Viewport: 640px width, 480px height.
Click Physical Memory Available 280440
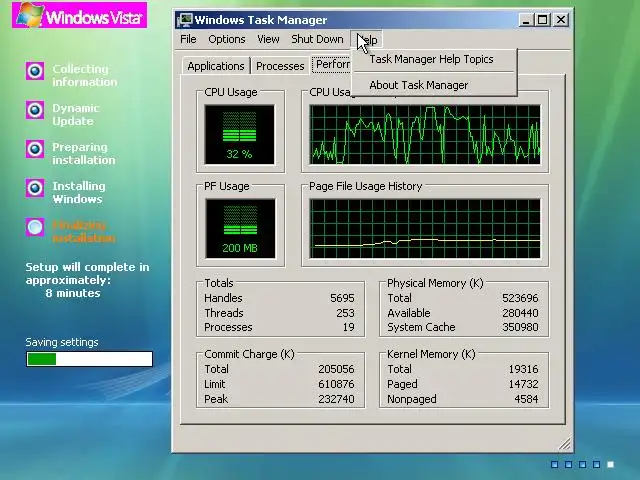pyautogui.click(x=520, y=313)
